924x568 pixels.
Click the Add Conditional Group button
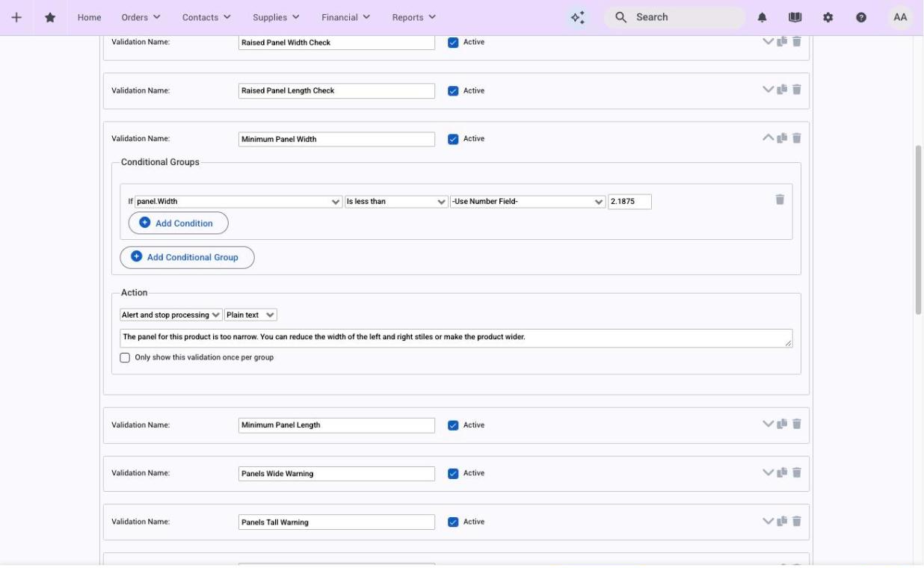tap(187, 257)
